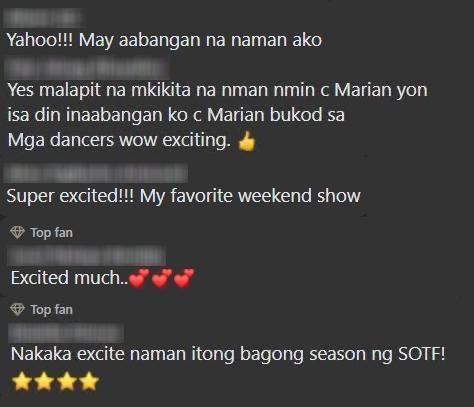
Task: Open the blurred profile name above "Yes malapit na"
Action: click(x=87, y=68)
